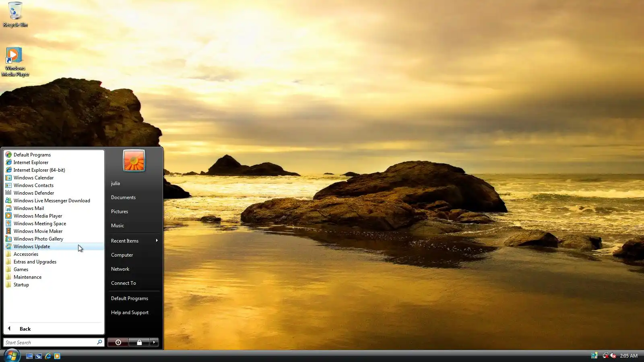This screenshot has width=644, height=362.
Task: Open Pictures from the Start menu
Action: [134, 212]
